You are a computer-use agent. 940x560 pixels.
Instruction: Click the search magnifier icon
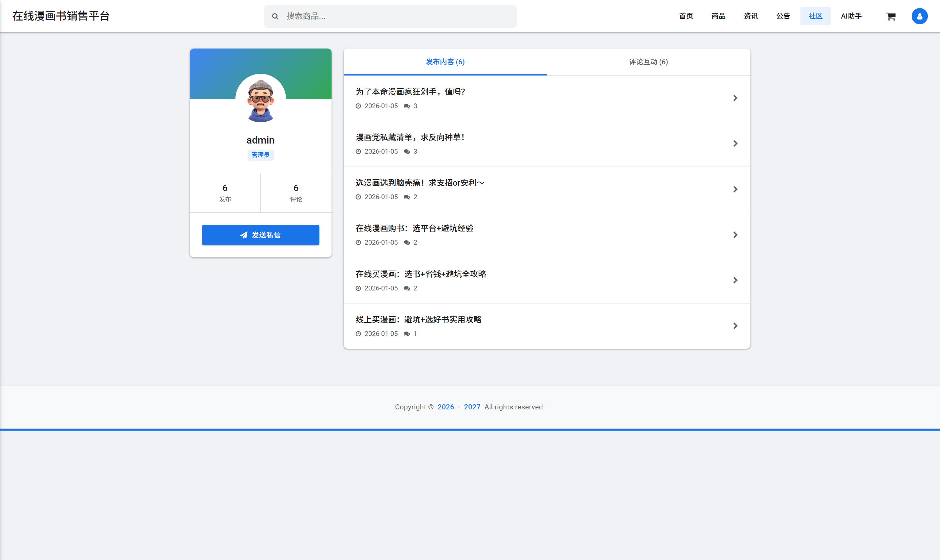pyautogui.click(x=275, y=16)
